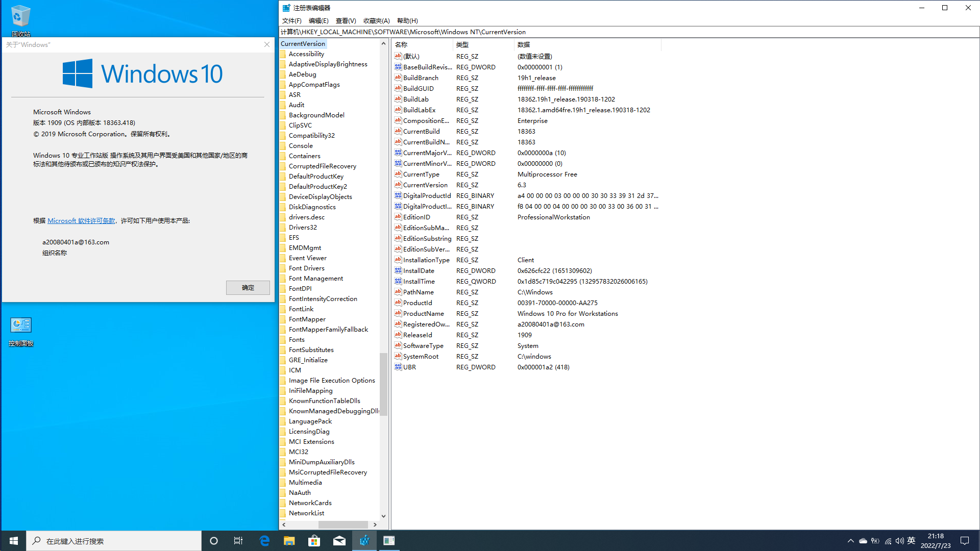Select the ReleaseId value row
980x551 pixels.
(x=527, y=335)
